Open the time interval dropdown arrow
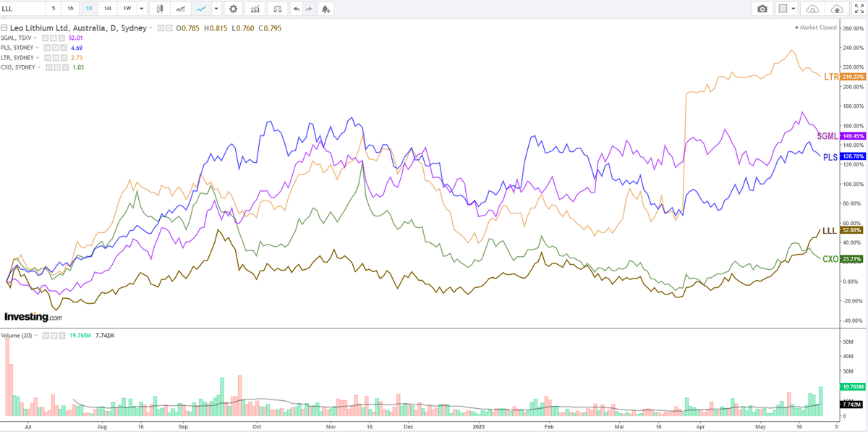This screenshot has width=868, height=432. point(141,9)
